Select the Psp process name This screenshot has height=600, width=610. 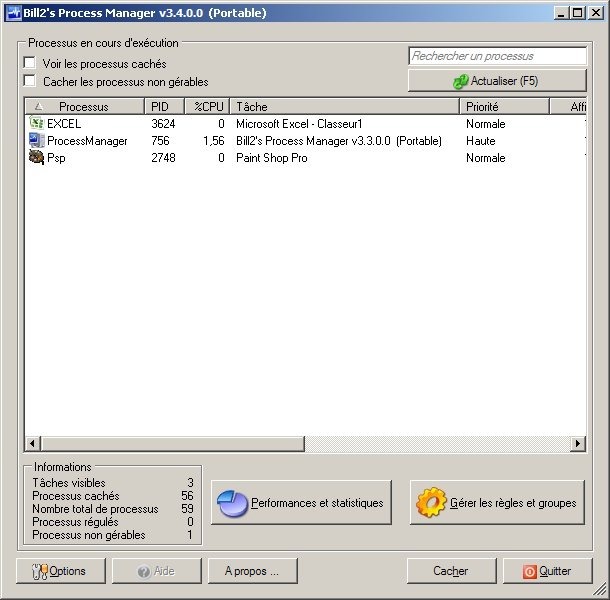(x=56, y=158)
